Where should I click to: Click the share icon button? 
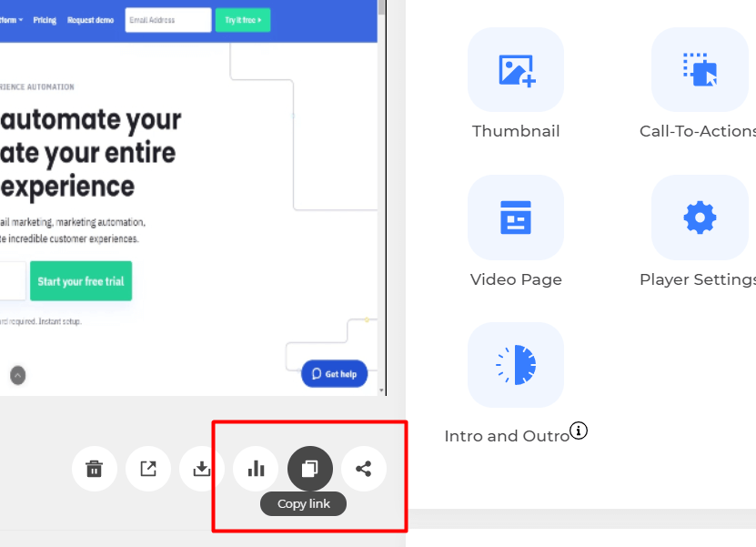pyautogui.click(x=364, y=469)
